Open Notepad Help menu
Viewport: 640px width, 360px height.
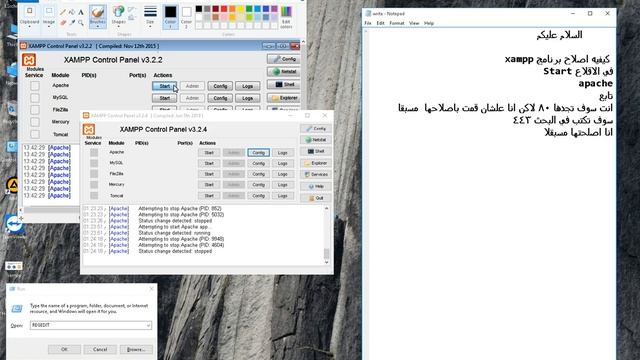[429, 23]
